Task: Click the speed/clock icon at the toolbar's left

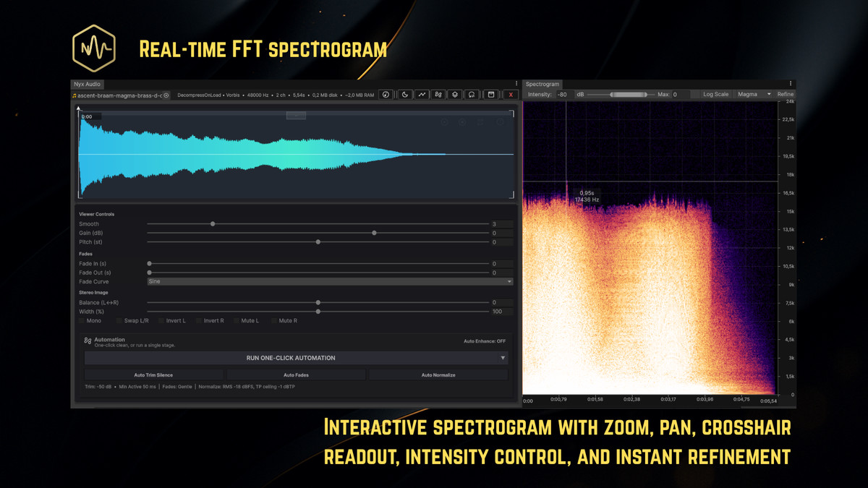Action: coord(386,95)
